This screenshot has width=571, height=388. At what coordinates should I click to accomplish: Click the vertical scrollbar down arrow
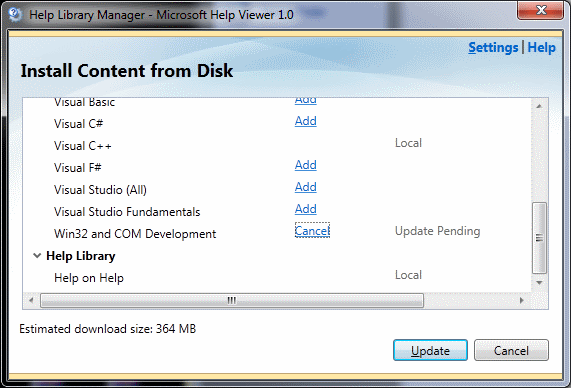(x=539, y=283)
